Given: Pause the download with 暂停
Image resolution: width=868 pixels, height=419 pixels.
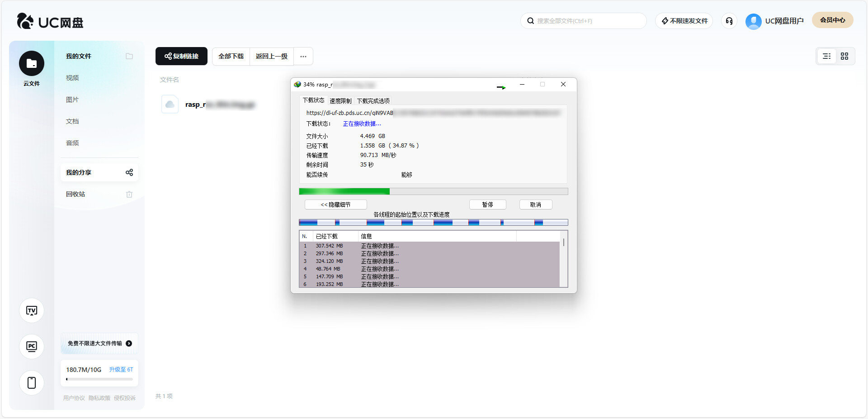Looking at the screenshot, I should [x=488, y=205].
